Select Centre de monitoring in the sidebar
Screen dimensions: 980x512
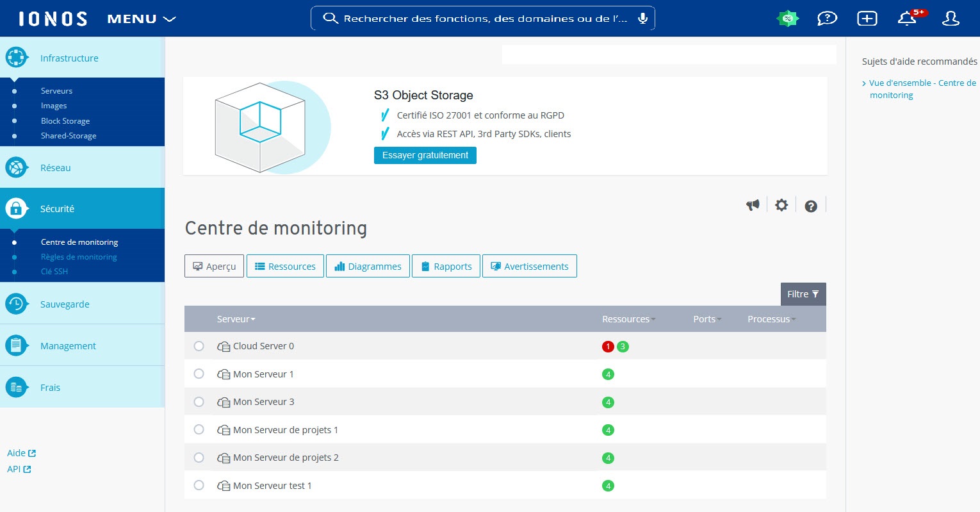79,242
